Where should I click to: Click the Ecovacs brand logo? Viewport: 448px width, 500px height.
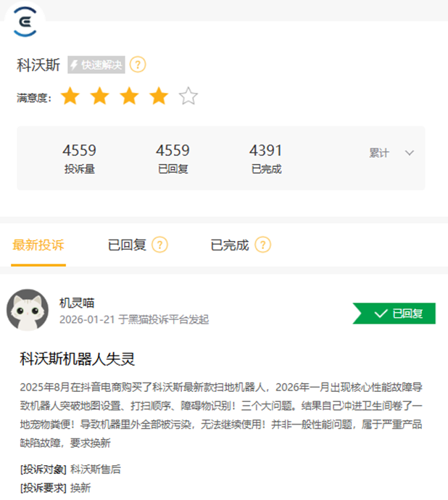pos(25,22)
